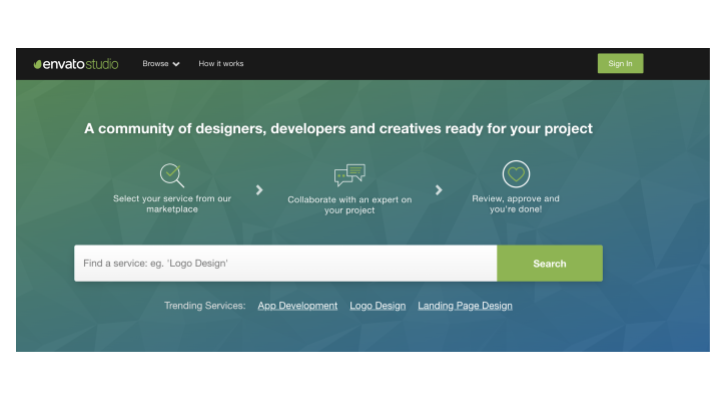
Task: Click the green Search button
Action: click(550, 263)
